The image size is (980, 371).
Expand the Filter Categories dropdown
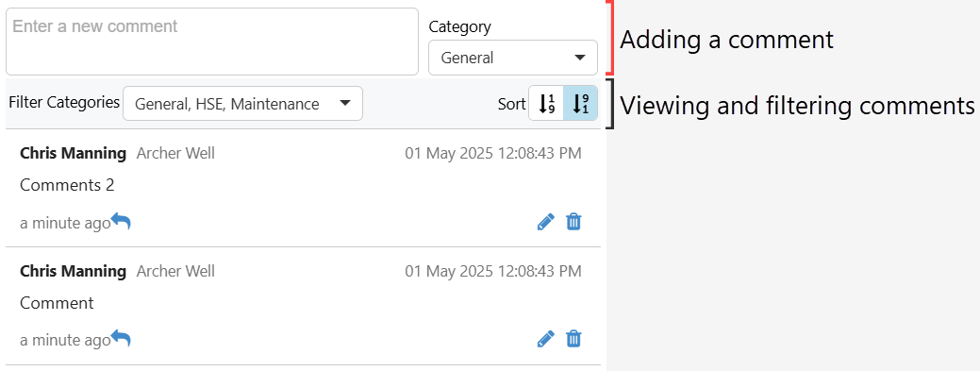coord(242,104)
